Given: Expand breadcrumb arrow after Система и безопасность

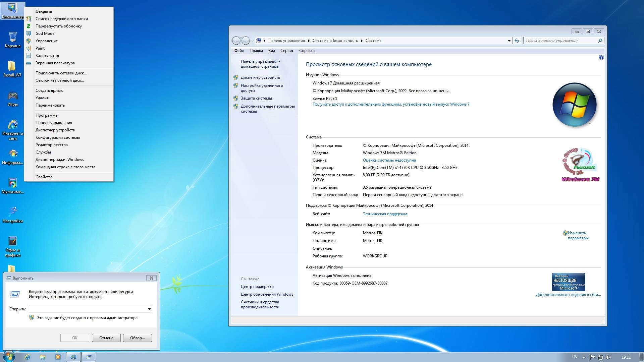Looking at the screenshot, I should [x=362, y=41].
